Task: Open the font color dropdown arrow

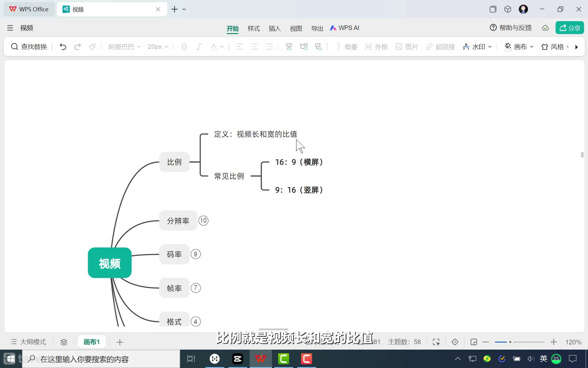Action: [222, 47]
